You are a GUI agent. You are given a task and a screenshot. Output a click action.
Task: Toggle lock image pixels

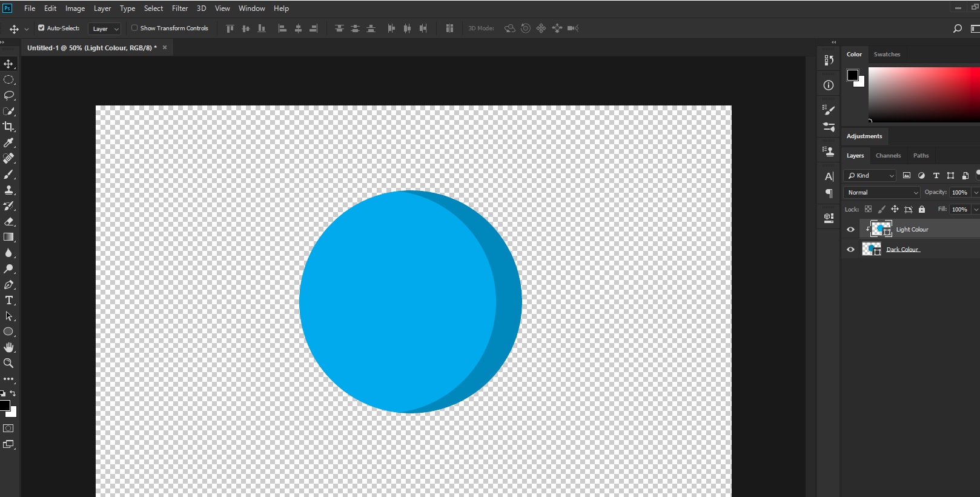point(881,209)
